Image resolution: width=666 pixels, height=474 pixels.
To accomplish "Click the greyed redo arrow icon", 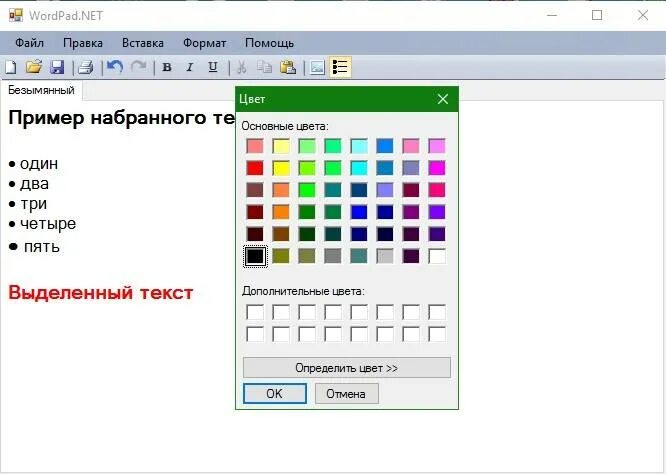I will pos(138,67).
